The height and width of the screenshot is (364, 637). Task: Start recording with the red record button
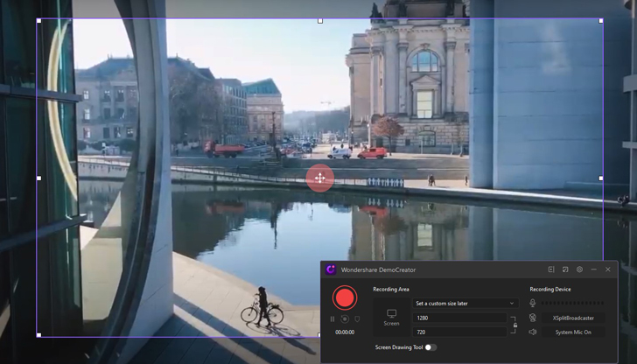click(345, 297)
